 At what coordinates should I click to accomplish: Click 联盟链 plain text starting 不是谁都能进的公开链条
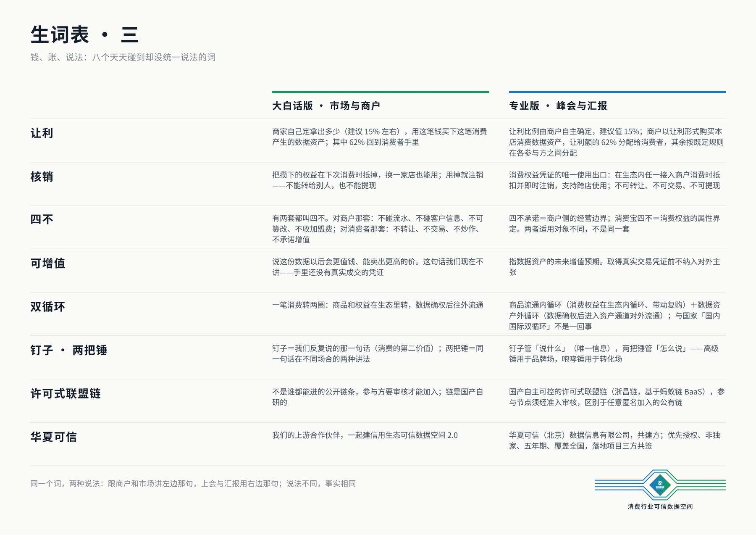pos(378,397)
